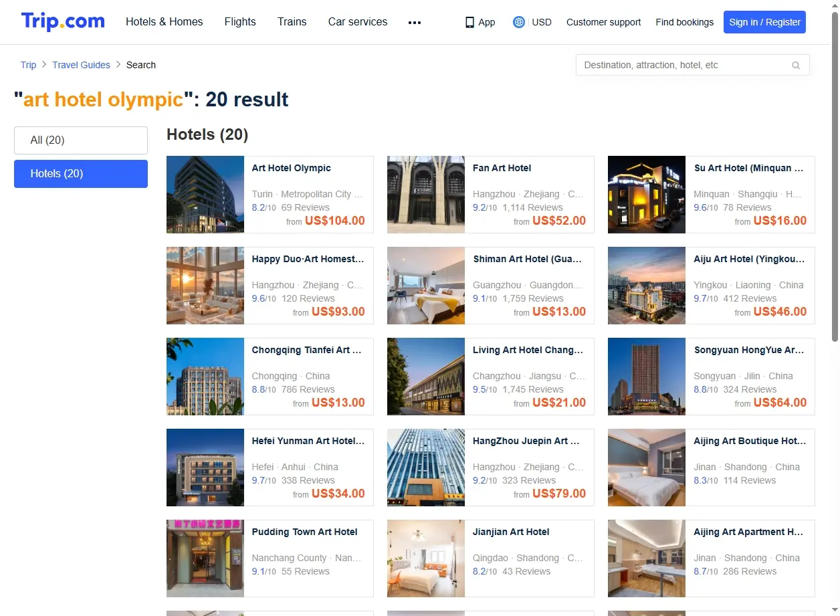Click Aijing Art Boutique Hot... title

[x=750, y=441]
